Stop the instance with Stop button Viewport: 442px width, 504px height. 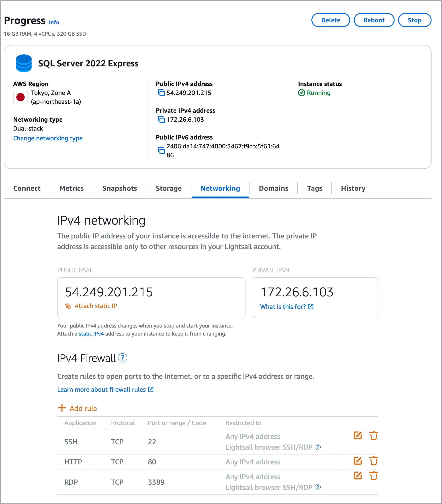414,20
